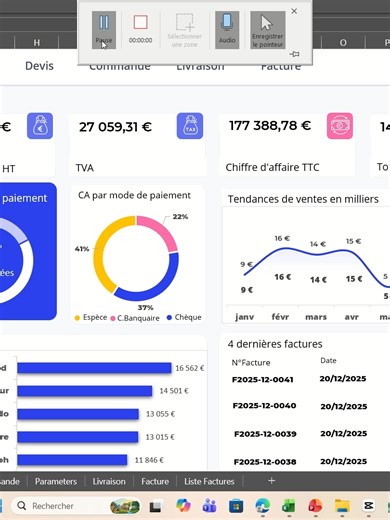Image resolution: width=390 pixels, height=520 pixels.
Task: Click the 22% donut data label
Action: tap(180, 217)
